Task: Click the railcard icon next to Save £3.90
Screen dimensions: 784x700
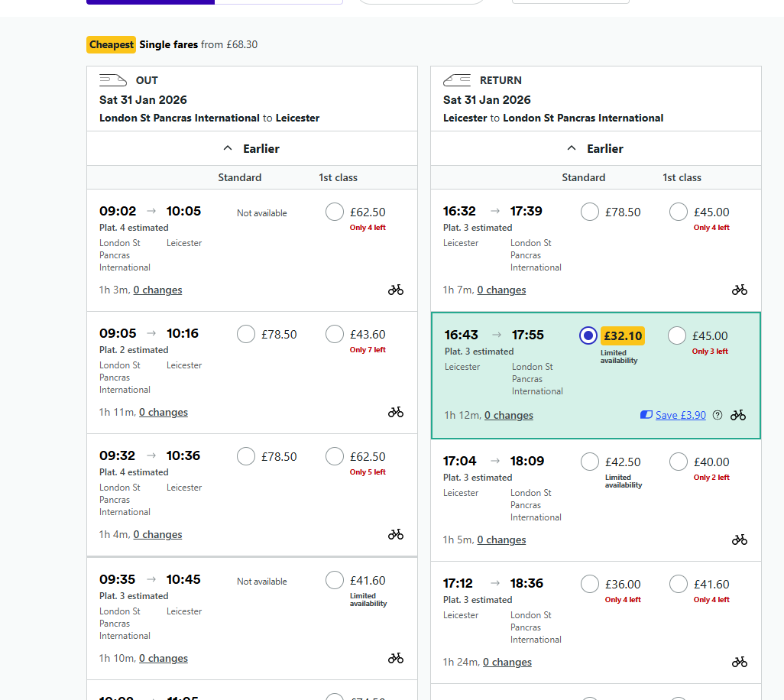Action: click(x=646, y=415)
